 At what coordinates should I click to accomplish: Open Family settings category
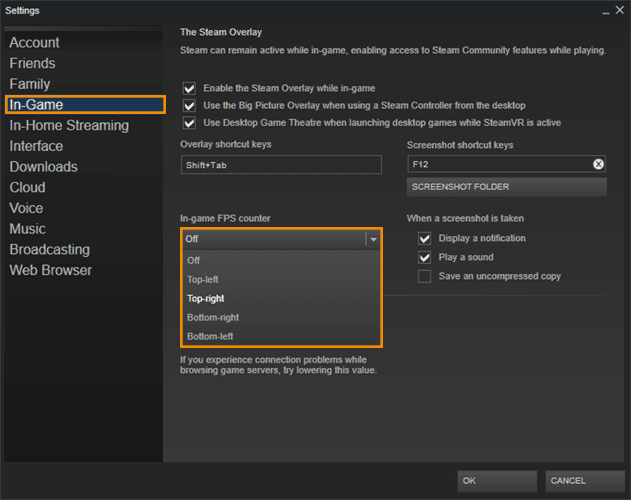point(84,84)
